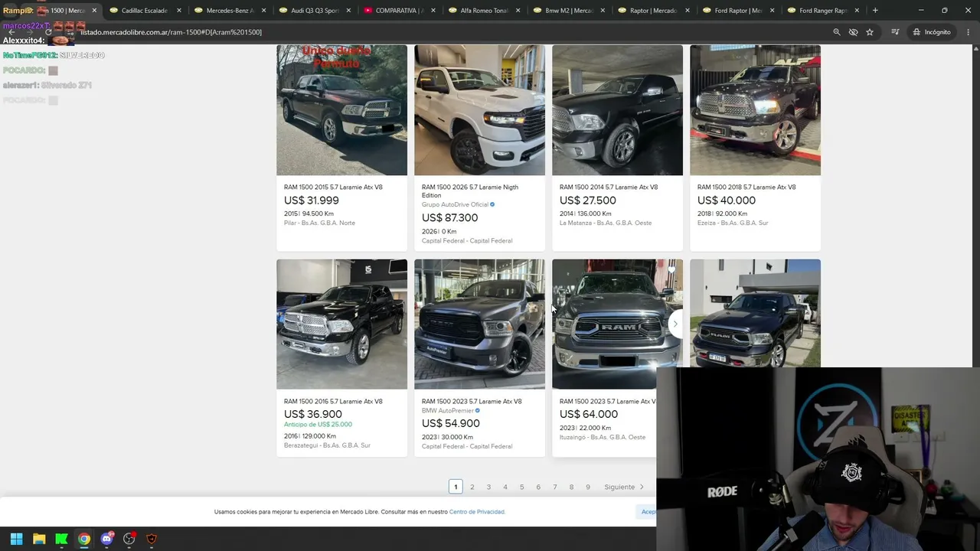Open listing title RAM 1500 2018 5.7 Laramie

pos(746,187)
